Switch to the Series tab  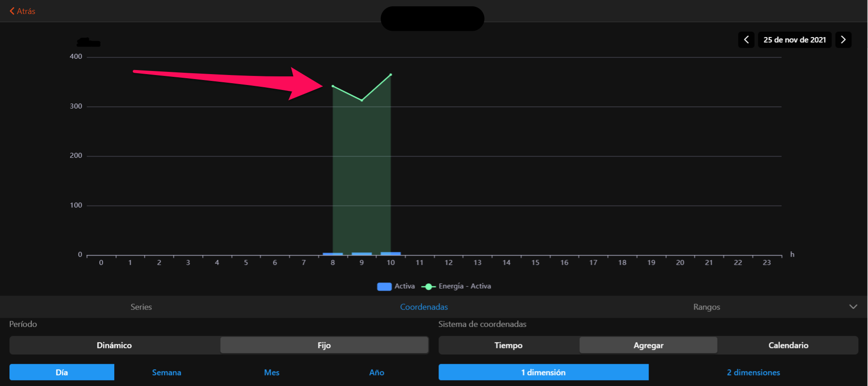tap(141, 307)
